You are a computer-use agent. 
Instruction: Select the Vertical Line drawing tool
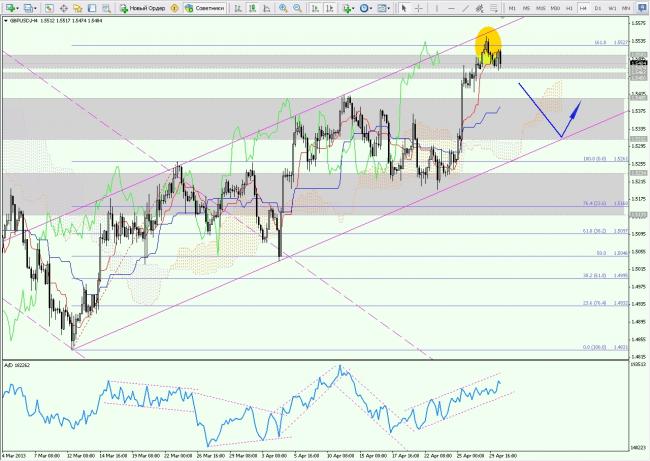(x=436, y=8)
